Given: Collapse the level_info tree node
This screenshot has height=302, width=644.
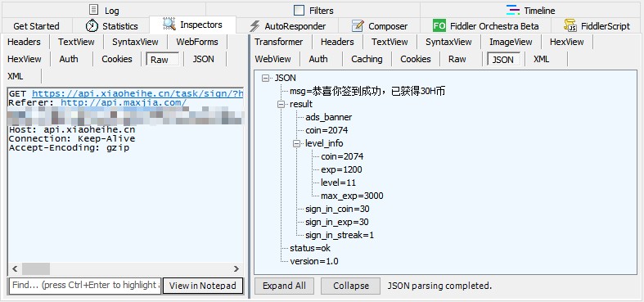Looking at the screenshot, I should pyautogui.click(x=296, y=143).
